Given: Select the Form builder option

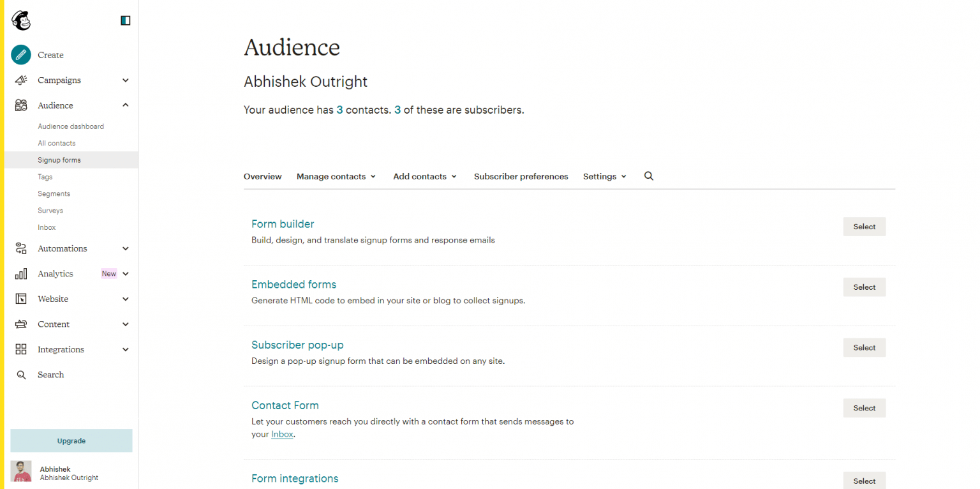Looking at the screenshot, I should pos(283,224).
